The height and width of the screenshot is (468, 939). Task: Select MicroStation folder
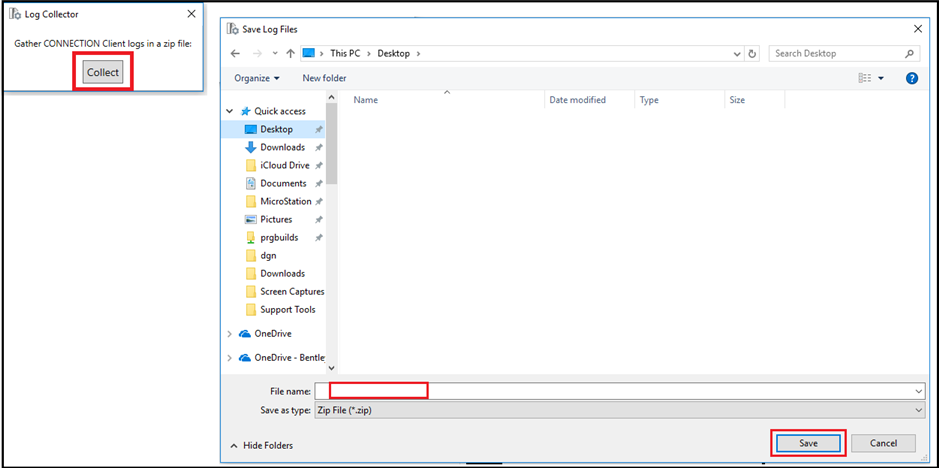click(286, 201)
